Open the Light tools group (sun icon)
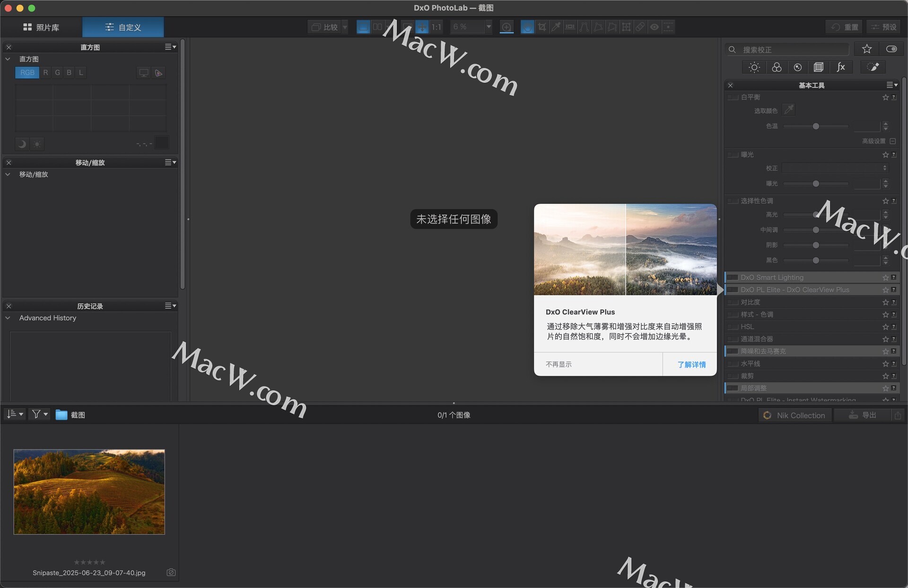Image resolution: width=908 pixels, height=588 pixels. [x=754, y=67]
